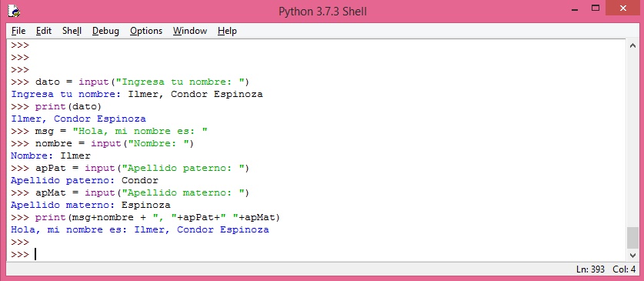Open the Help menu
This screenshot has width=644, height=281.
227,31
